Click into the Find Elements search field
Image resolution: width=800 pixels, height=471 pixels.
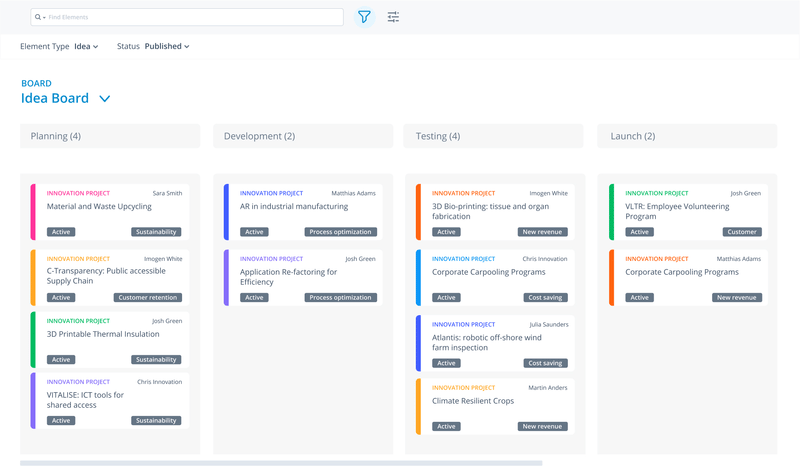pos(190,18)
